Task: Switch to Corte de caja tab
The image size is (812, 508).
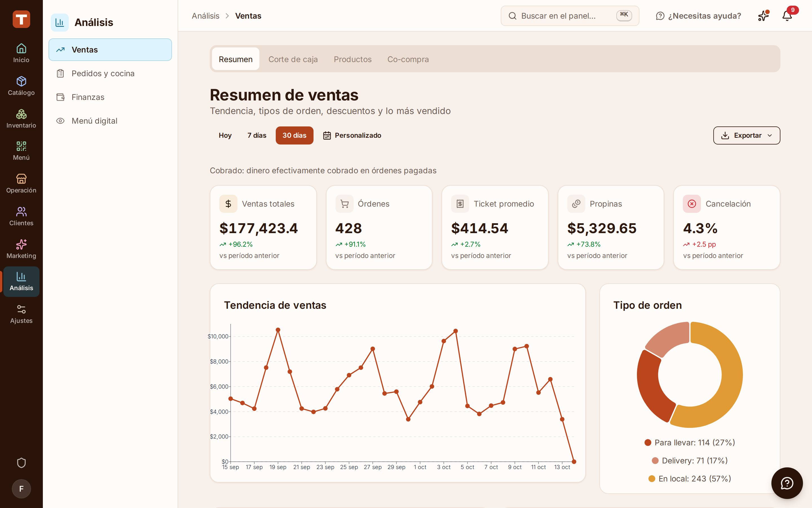Action: [x=293, y=59]
